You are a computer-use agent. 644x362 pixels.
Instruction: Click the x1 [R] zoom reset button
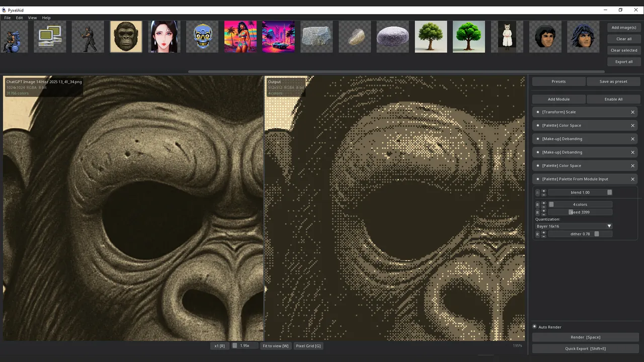tap(219, 346)
